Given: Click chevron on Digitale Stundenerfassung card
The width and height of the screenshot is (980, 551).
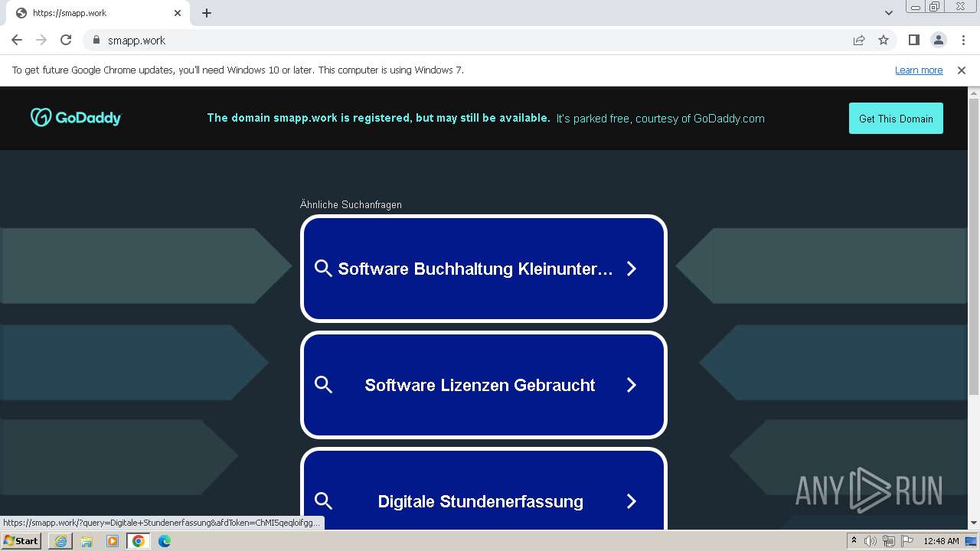Looking at the screenshot, I should pos(632,501).
